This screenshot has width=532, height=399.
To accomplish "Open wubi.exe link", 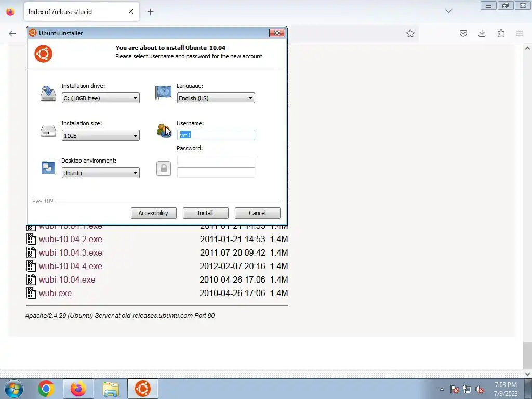I will point(55,293).
